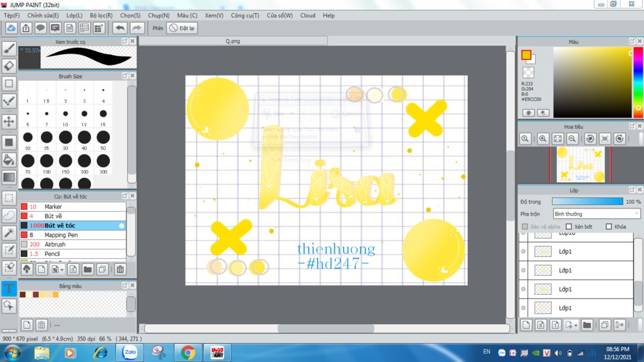Select the Gradient tool

click(9, 177)
